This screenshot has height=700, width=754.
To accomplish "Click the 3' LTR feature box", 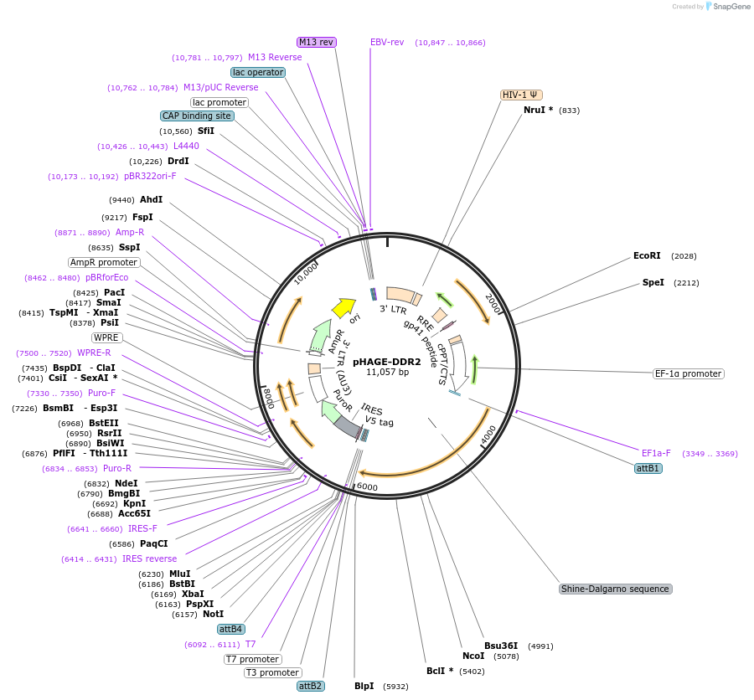I will tap(398, 295).
